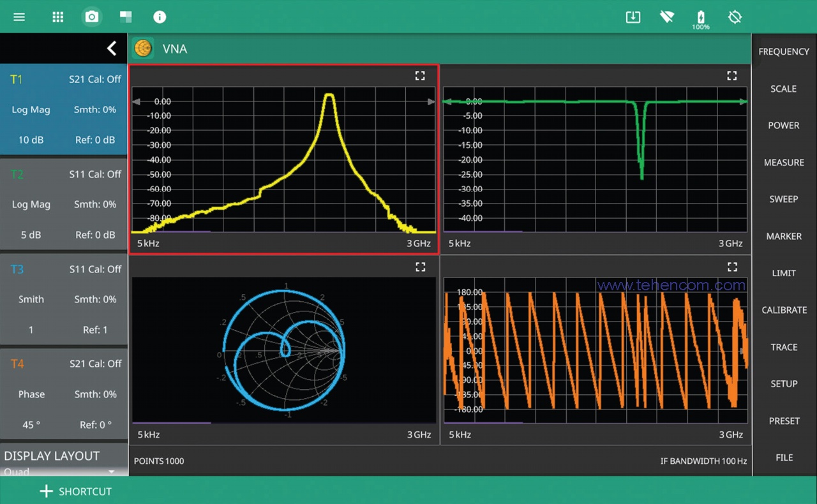
Task: Add a new SHORTCUT
Action: pos(75,491)
